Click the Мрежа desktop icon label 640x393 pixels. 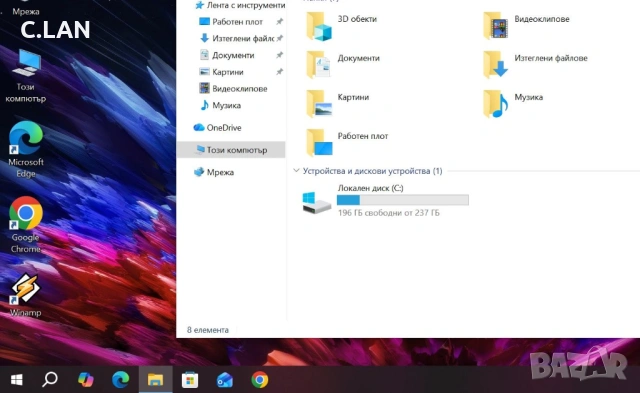[x=26, y=11]
